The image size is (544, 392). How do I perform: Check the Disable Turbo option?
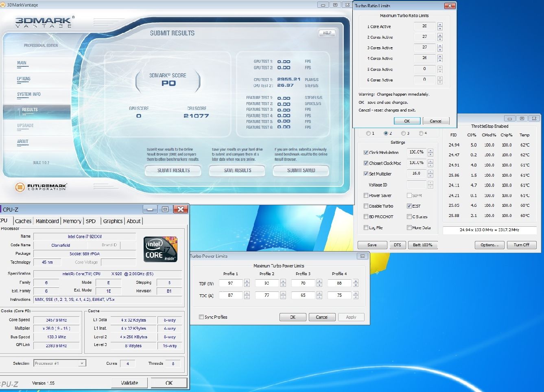click(366, 206)
